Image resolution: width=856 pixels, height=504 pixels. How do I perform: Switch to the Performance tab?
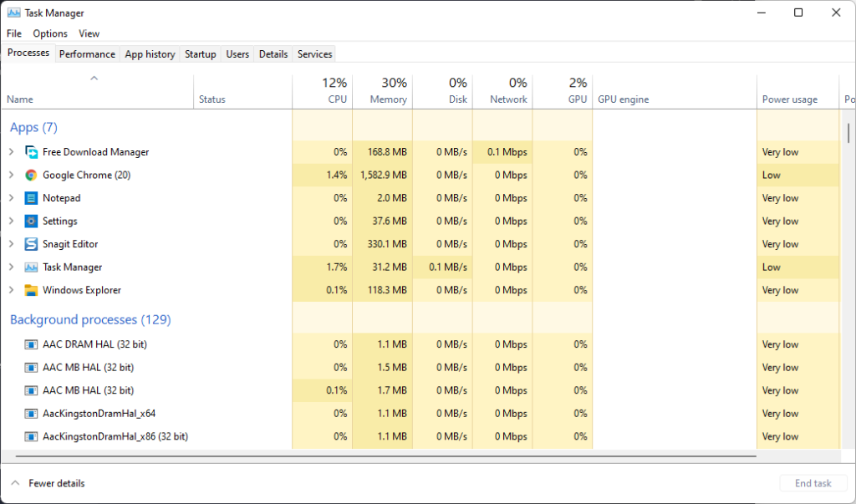87,54
